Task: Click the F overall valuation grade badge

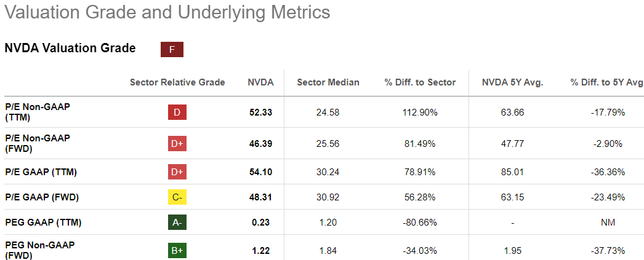Action: point(172,50)
